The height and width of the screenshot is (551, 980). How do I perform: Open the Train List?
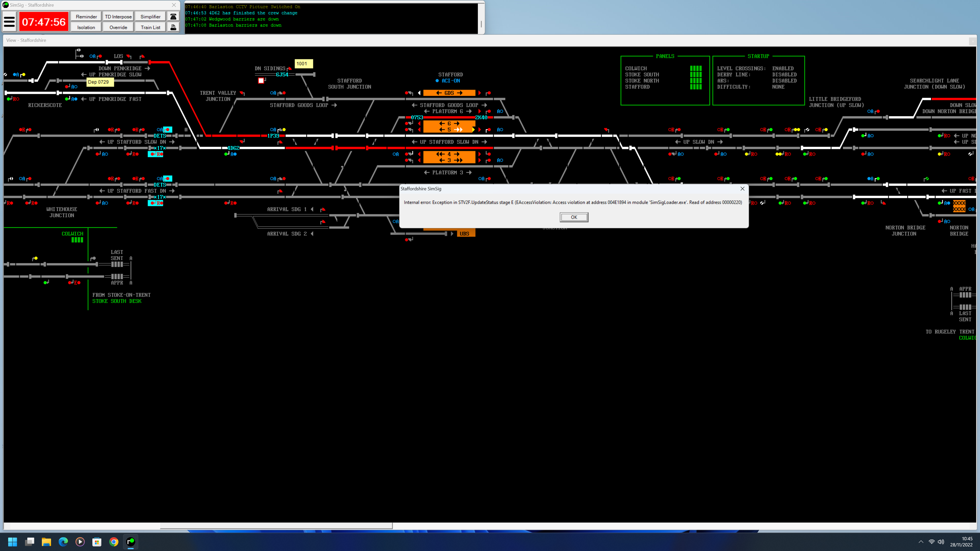150,27
